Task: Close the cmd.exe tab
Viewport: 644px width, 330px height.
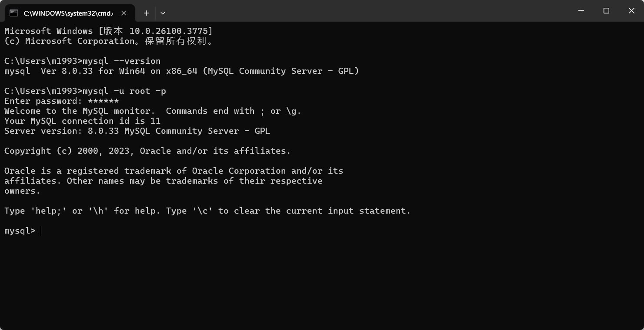Action: [123, 13]
